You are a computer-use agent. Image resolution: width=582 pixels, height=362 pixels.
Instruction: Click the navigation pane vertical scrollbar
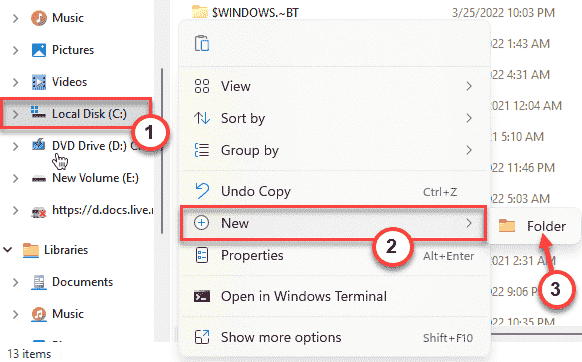pos(162,151)
